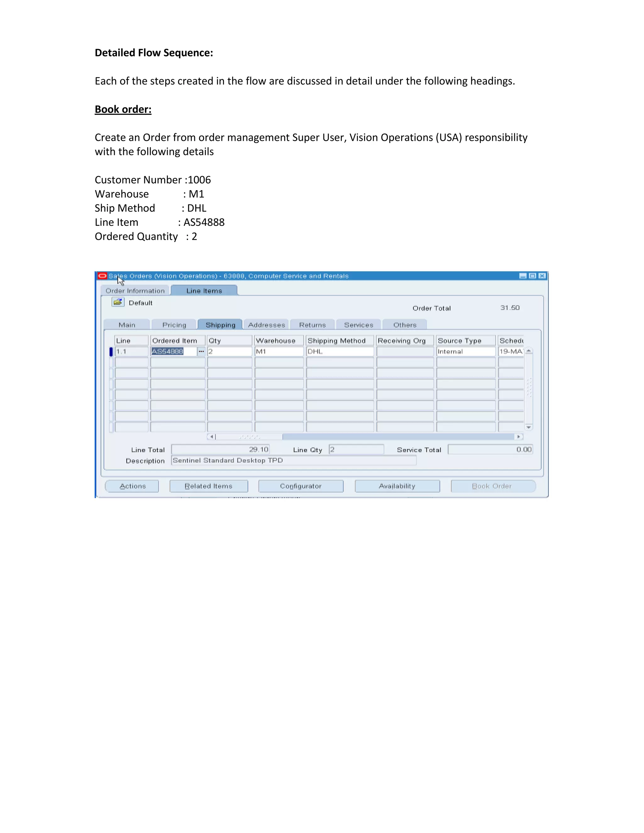
Task: Click the left arrow of the horizontal scrollbar
Action: pyautogui.click(x=211, y=437)
